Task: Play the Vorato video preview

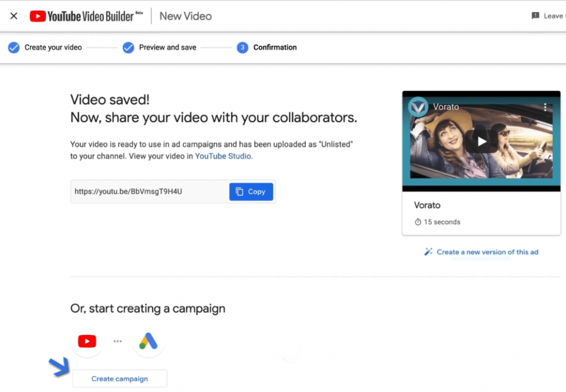Action: 481,141
